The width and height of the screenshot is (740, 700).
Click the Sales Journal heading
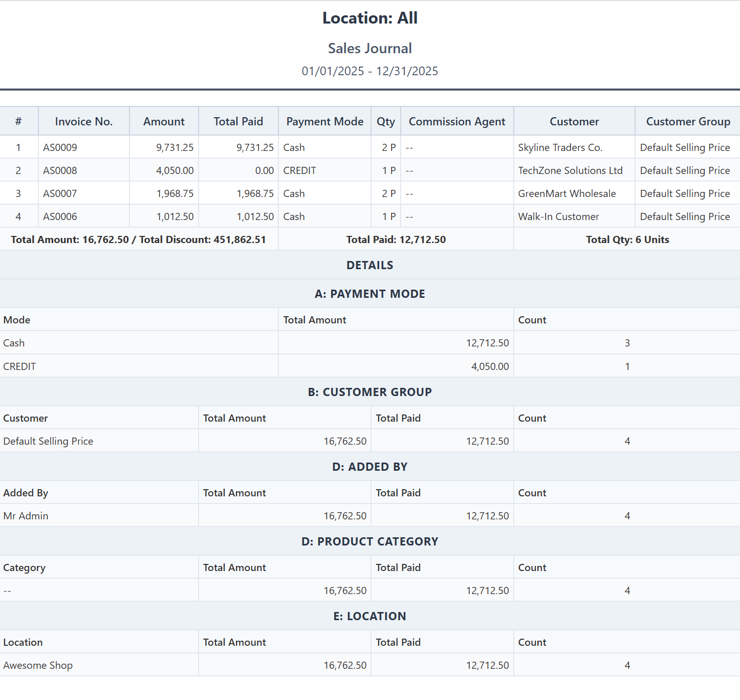(x=369, y=48)
